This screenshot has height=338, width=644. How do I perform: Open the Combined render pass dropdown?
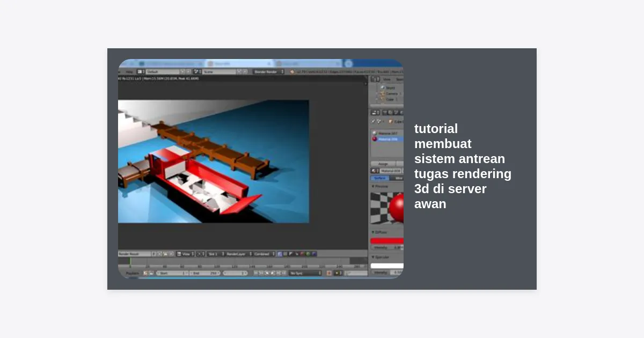[264, 254]
